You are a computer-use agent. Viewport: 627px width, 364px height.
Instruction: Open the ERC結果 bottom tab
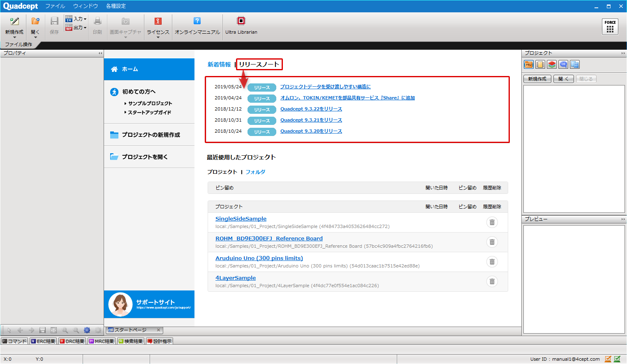click(x=43, y=341)
